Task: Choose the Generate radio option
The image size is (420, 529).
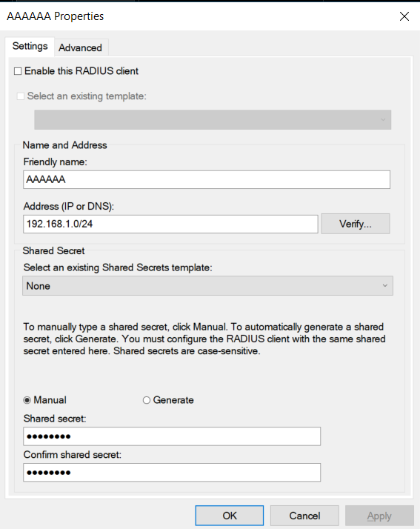Action: pos(146,400)
